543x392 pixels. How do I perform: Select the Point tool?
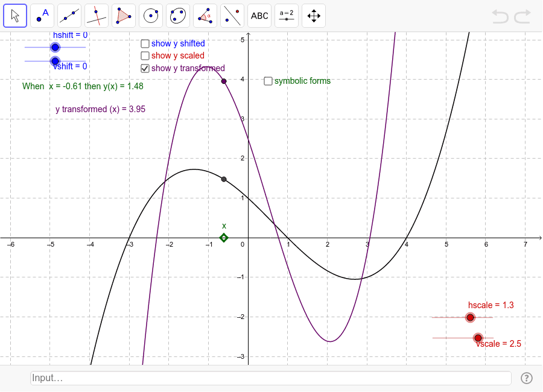(x=42, y=16)
